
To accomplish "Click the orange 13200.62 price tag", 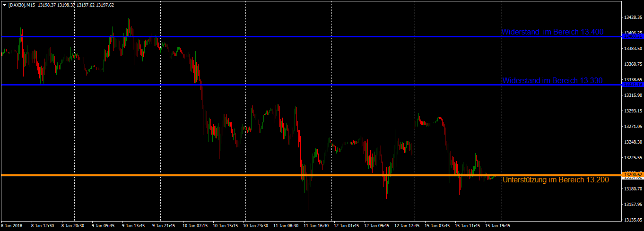I will pyautogui.click(x=633, y=174).
